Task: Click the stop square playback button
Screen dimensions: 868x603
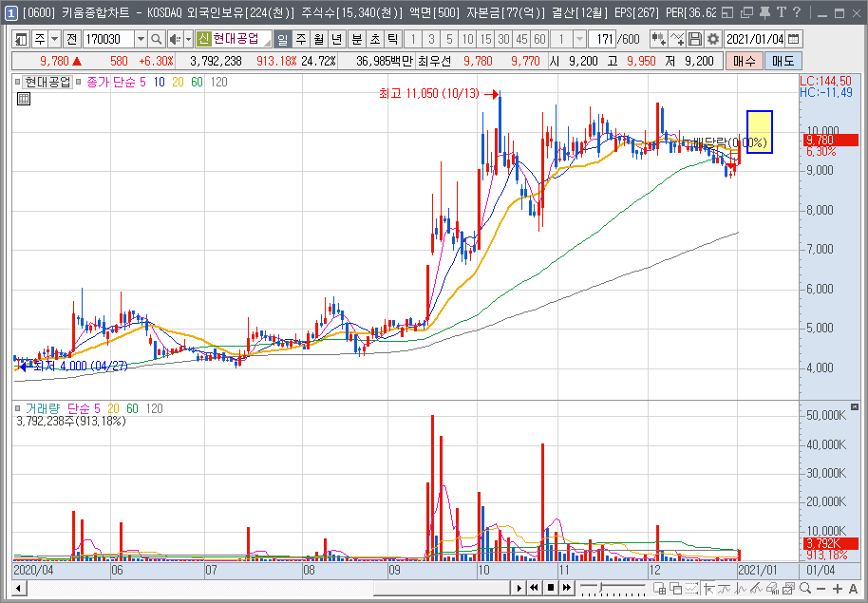Action: (551, 588)
